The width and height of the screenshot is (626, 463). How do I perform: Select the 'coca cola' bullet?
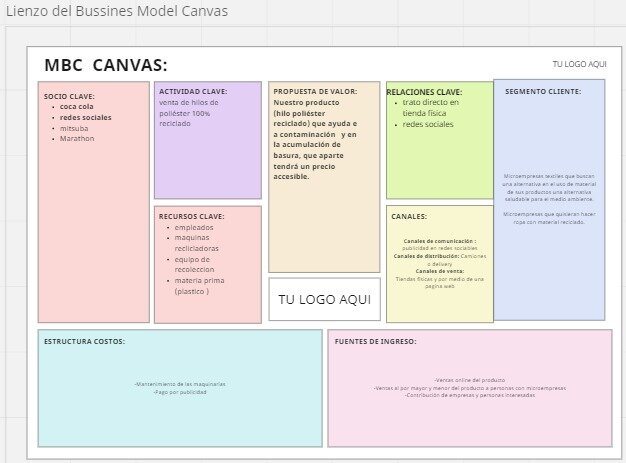pyautogui.click(x=77, y=107)
